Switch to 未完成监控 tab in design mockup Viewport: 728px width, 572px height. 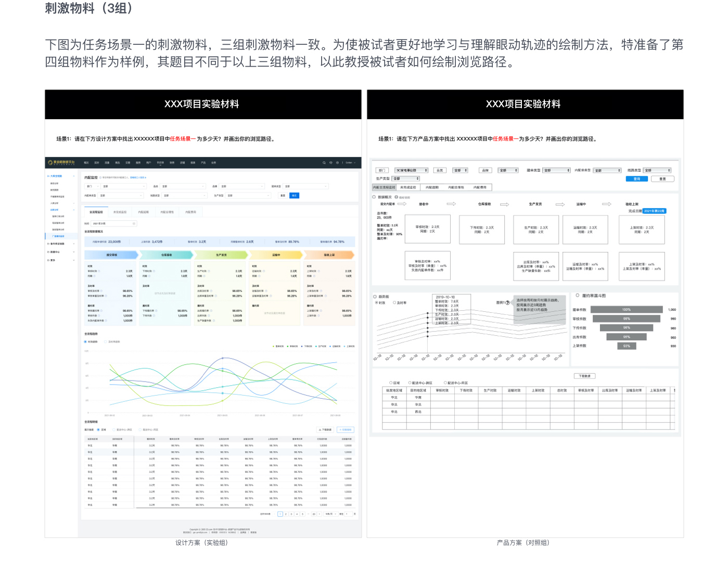coord(120,212)
